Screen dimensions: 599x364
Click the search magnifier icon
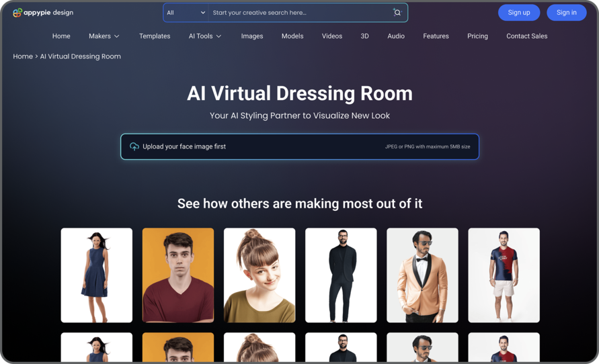point(397,13)
